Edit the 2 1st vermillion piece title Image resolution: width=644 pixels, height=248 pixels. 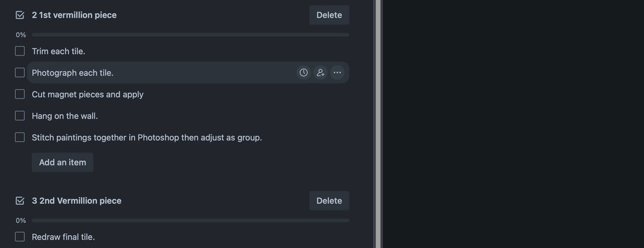(74, 15)
